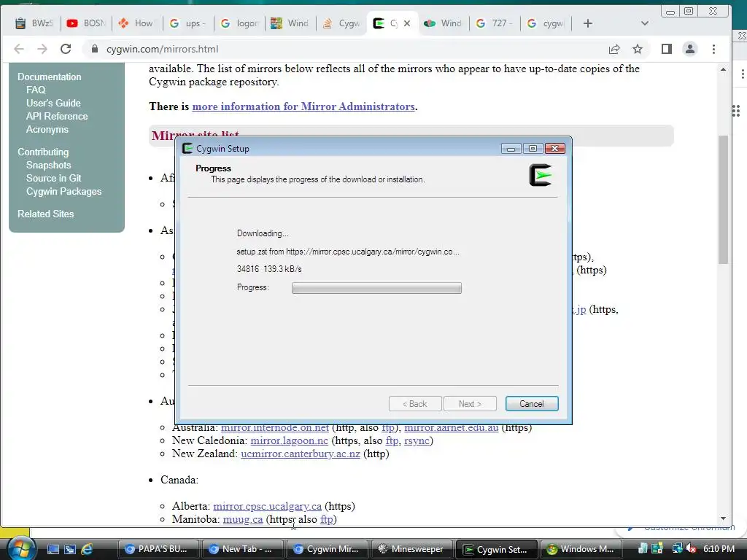
Task: Switch to the cygw Google tab
Action: coord(546,23)
